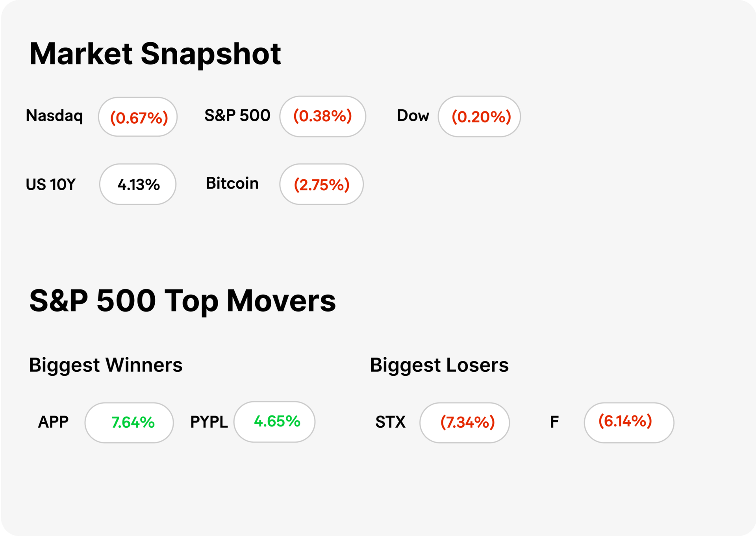
Task: Select the US 10Y label text
Action: pos(50,185)
